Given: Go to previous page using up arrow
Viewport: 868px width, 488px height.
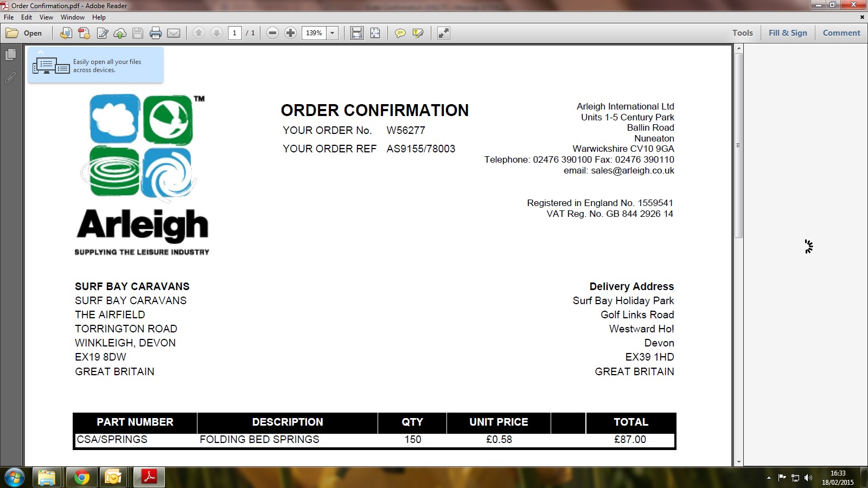Looking at the screenshot, I should (x=199, y=33).
